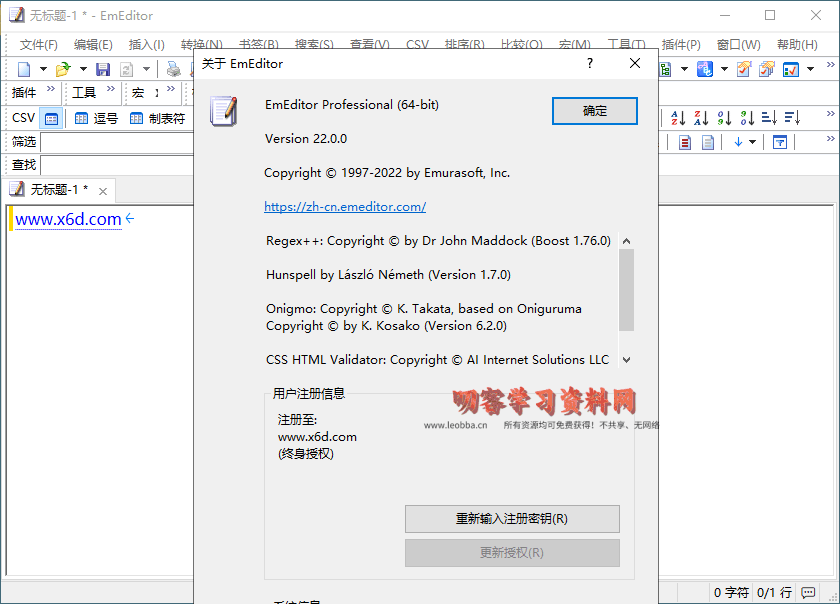Expand the 插件 toolbar overflow chevron
840x604 pixels.
[51, 89]
